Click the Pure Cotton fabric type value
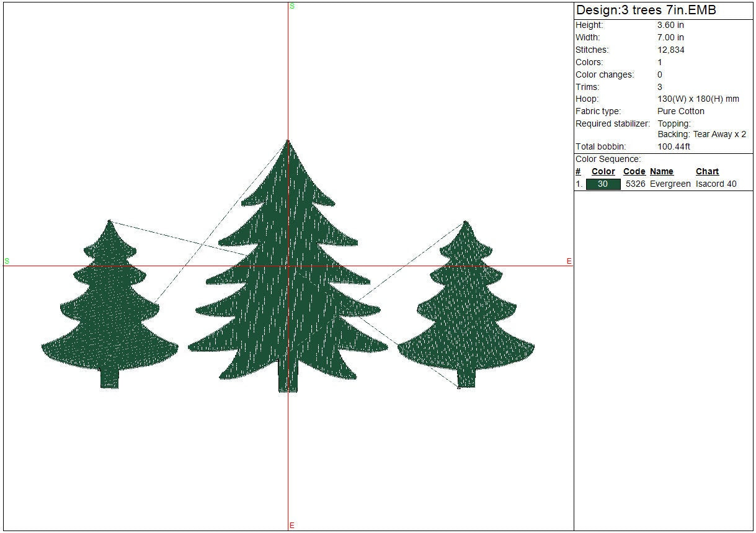Image resolution: width=756 pixels, height=533 pixels. 681,112
